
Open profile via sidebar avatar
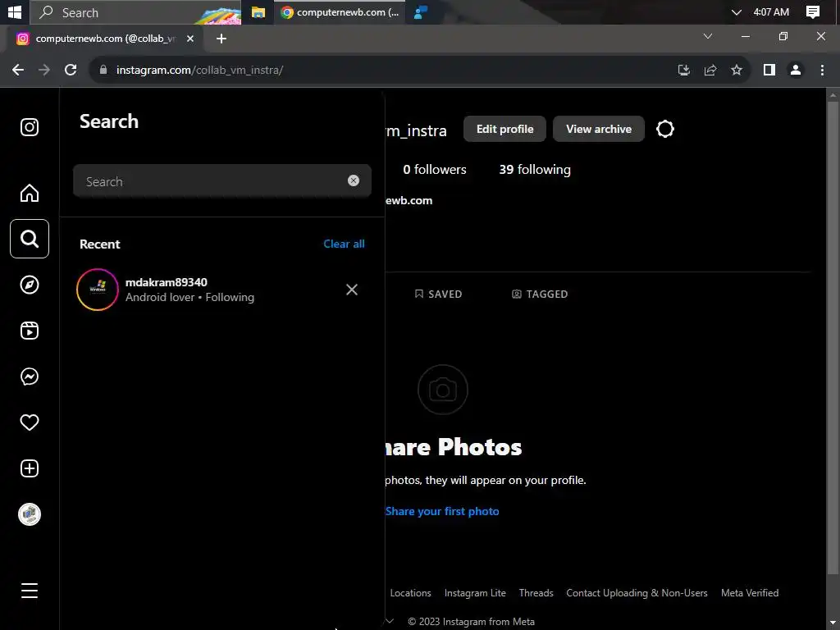30,514
